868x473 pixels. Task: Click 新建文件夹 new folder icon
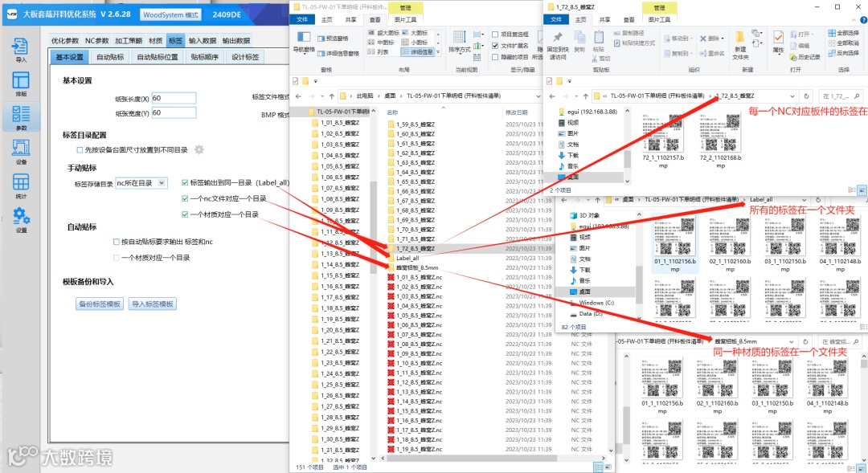[x=739, y=37]
